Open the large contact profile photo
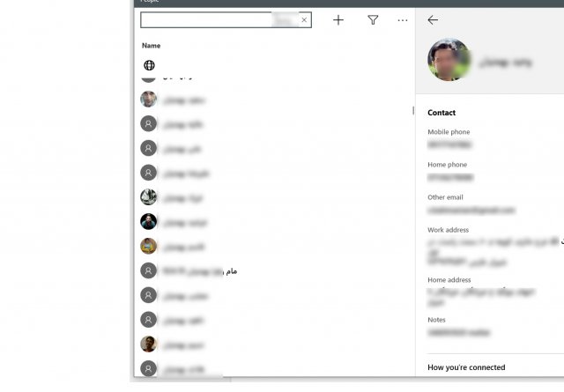Viewport: 564px width, 392px height. pos(449,59)
